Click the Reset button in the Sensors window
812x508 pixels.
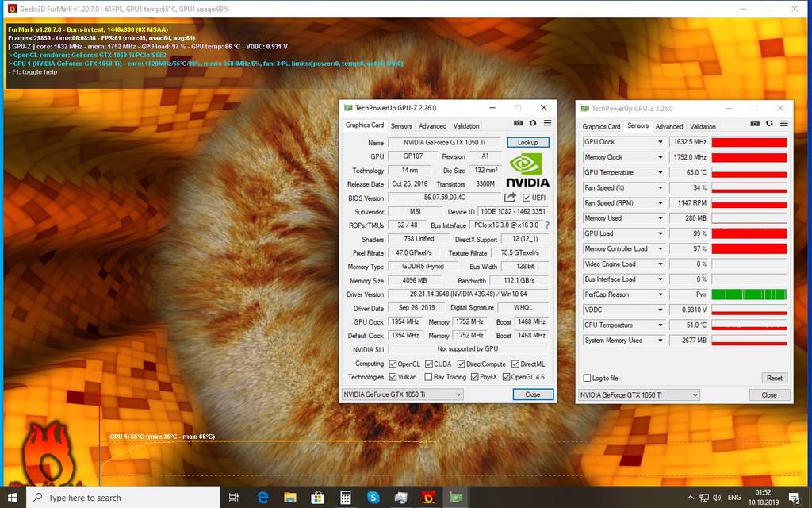click(774, 378)
